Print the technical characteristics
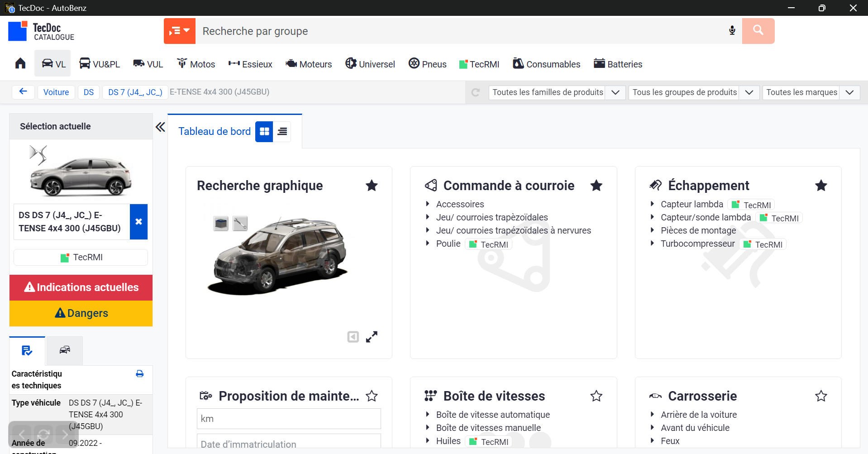Screen dimensions: 868x454 [x=140, y=374]
